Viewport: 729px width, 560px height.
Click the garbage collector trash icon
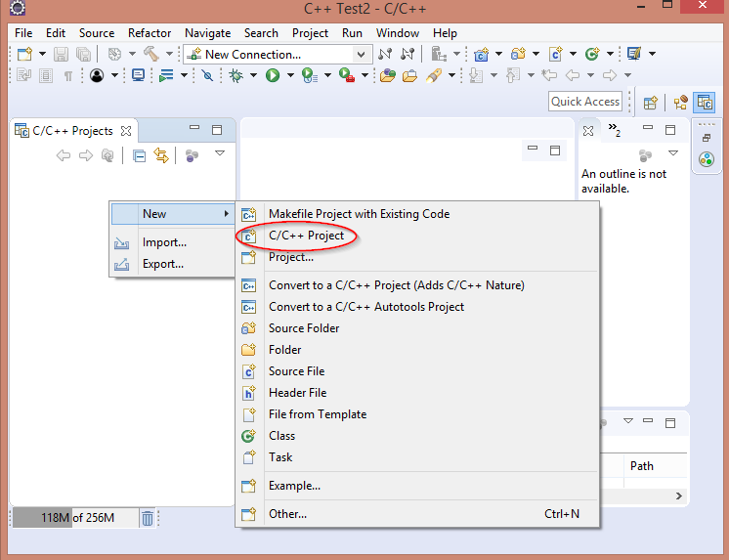pyautogui.click(x=147, y=518)
